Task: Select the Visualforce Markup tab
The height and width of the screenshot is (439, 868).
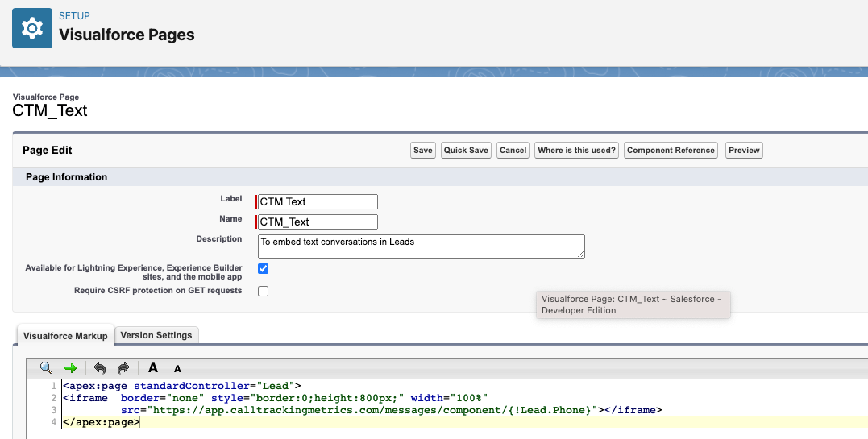Action: click(x=65, y=335)
